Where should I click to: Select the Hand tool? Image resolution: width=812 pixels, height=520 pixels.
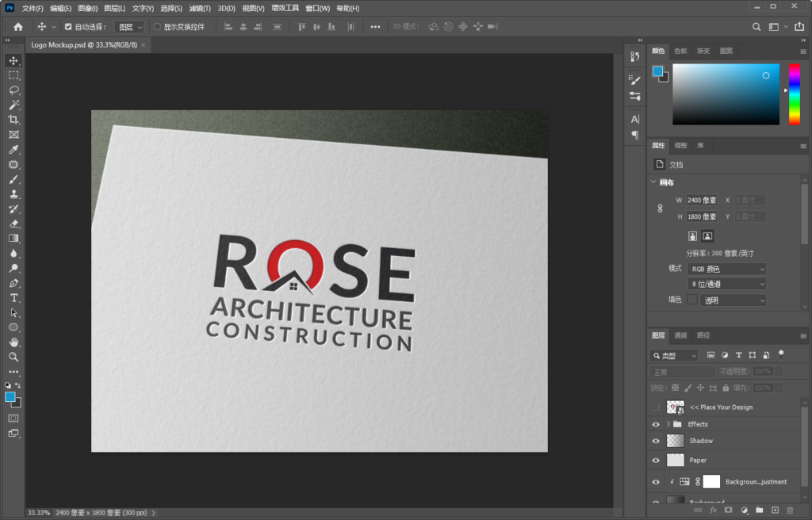13,342
